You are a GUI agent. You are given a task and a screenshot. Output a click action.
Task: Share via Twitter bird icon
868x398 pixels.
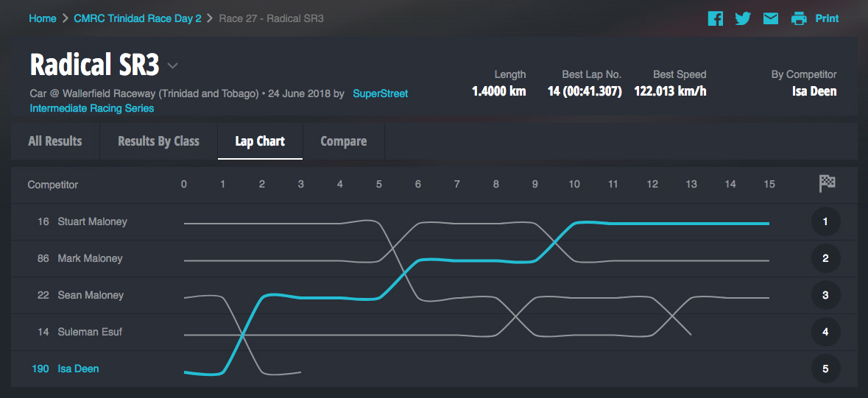pos(743,18)
